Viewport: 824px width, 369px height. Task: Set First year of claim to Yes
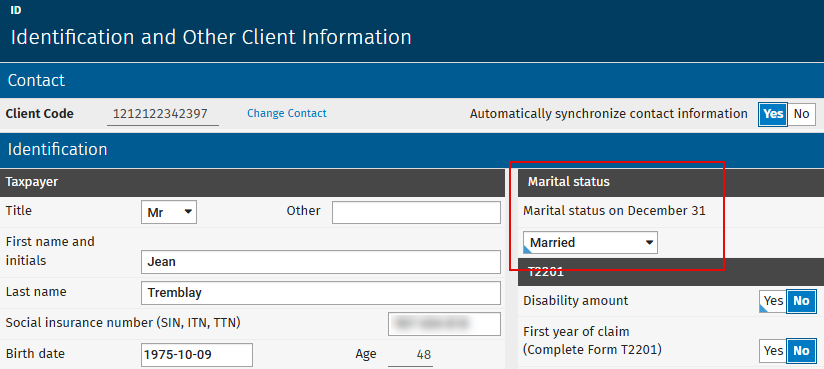point(772,350)
